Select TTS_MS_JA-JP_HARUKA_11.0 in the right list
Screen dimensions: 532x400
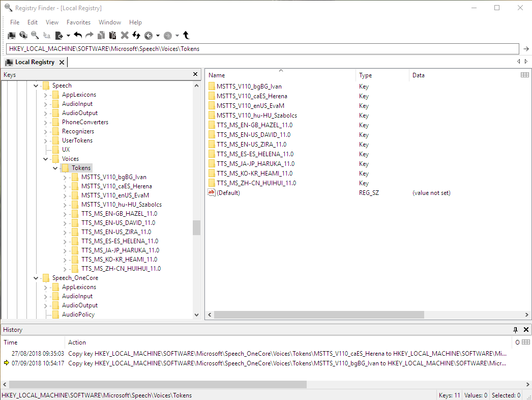coord(255,164)
